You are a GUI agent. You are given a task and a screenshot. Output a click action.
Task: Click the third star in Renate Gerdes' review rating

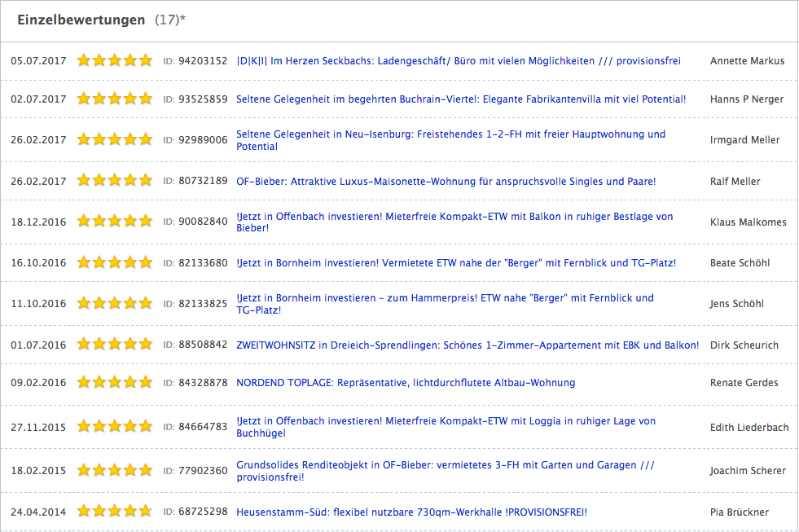coord(114,381)
